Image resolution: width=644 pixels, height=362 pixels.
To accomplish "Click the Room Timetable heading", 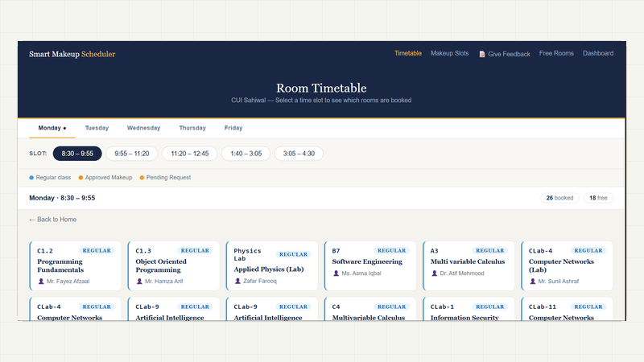I will pos(321,88).
